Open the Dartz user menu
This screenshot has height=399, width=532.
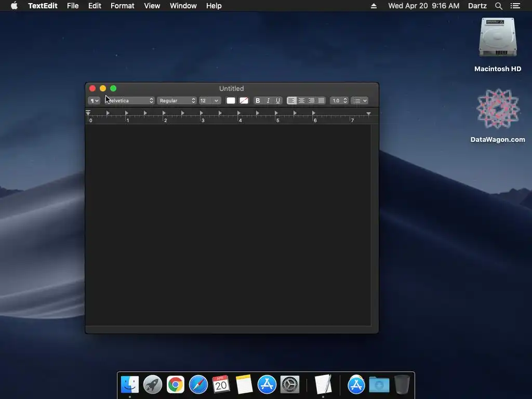477,6
